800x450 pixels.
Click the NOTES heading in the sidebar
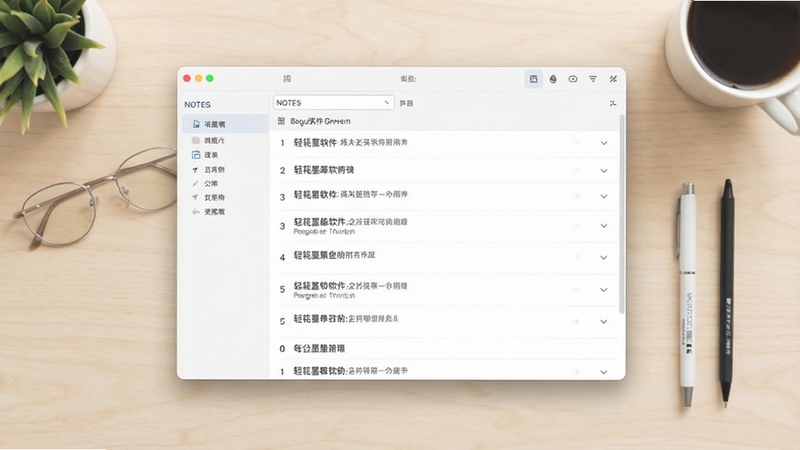[197, 105]
